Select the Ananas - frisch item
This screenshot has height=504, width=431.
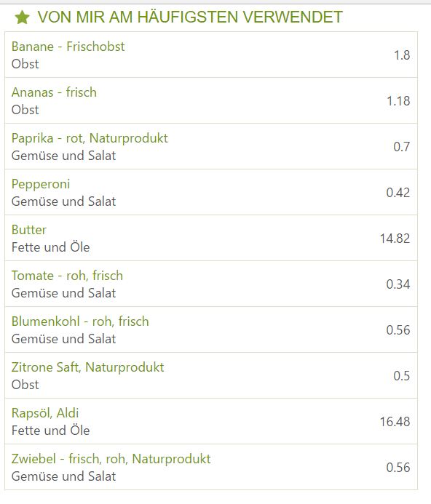[54, 92]
